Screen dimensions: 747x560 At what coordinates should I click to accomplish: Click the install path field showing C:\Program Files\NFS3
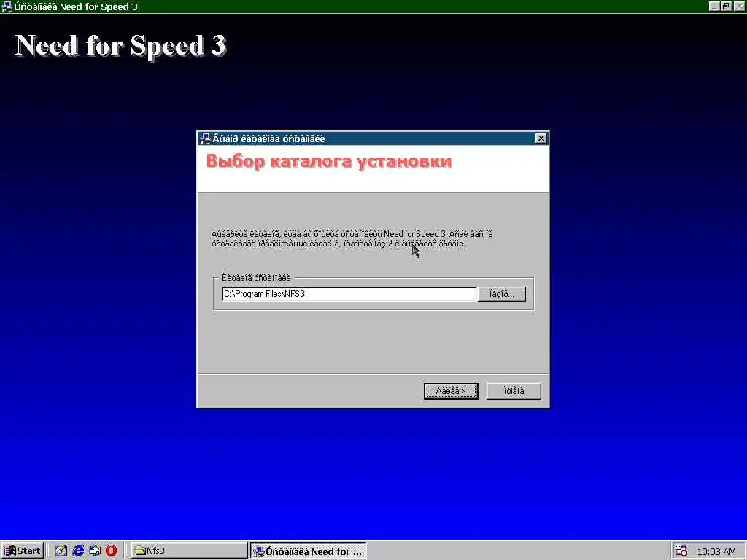[349, 294]
